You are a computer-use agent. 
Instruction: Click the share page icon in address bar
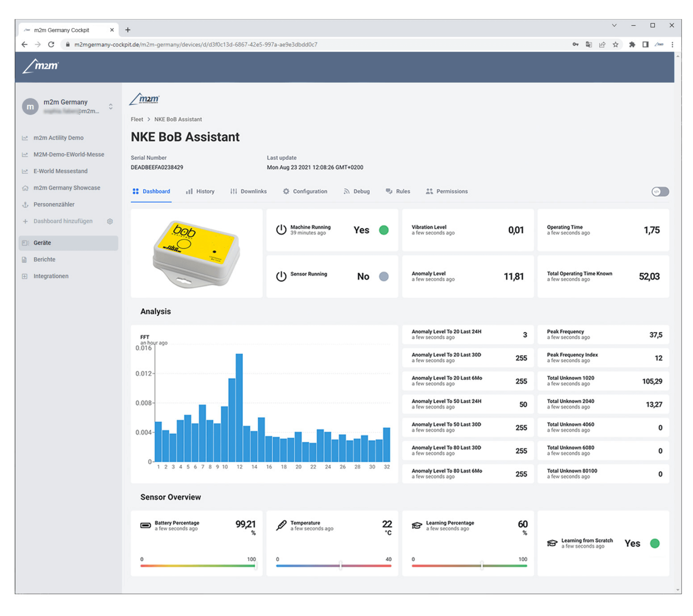[602, 45]
